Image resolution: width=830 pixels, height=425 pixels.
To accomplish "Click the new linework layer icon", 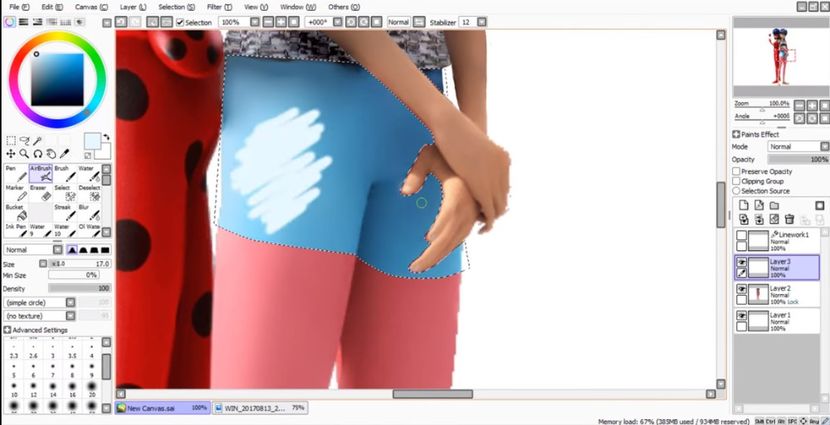I will click(759, 205).
